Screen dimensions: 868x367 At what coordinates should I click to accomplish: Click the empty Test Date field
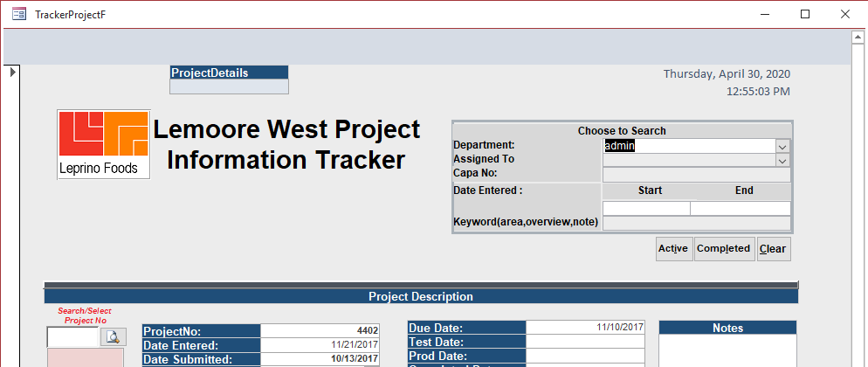pos(586,342)
